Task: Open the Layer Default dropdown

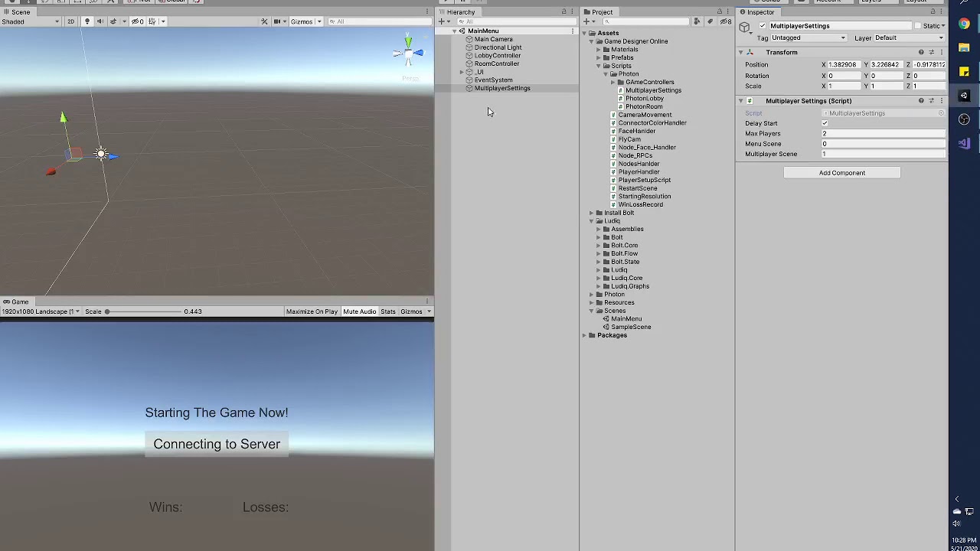Action: [x=909, y=37]
